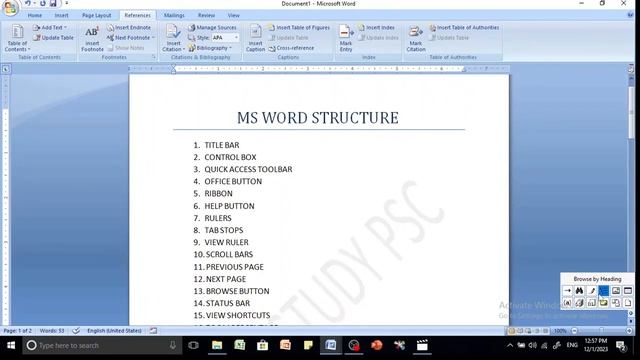This screenshot has width=640, height=360.
Task: Select Browse by Endnote icon
Action: [579, 303]
